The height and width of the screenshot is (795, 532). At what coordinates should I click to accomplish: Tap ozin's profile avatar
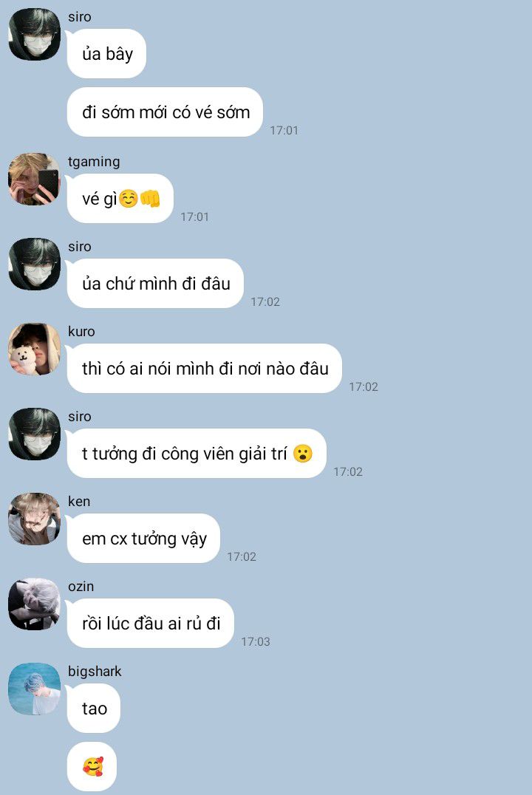[34, 604]
